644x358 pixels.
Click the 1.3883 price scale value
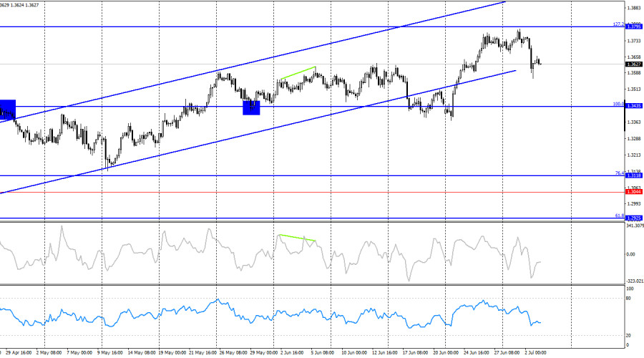634,8
